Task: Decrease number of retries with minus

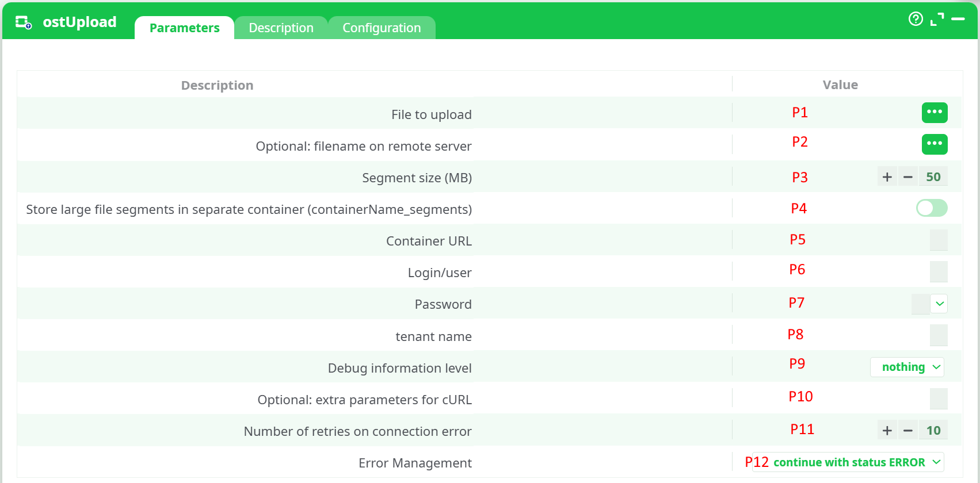Action: 908,430
